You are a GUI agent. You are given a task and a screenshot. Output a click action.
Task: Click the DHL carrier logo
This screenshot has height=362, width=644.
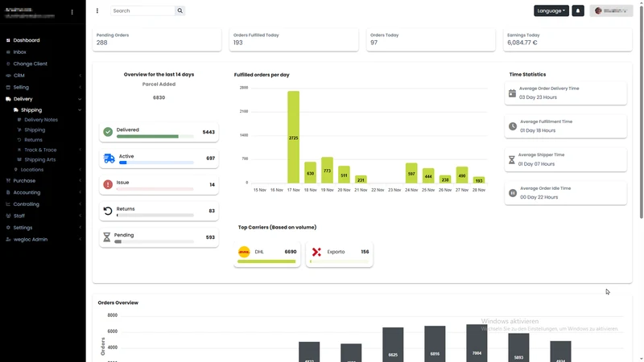tap(244, 252)
